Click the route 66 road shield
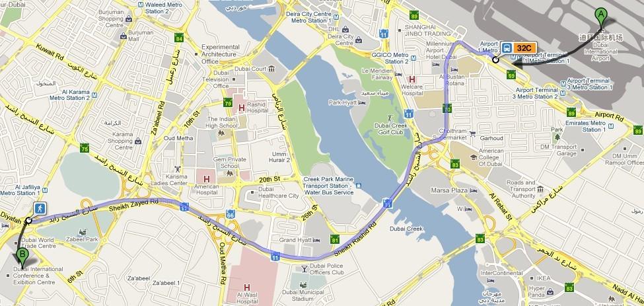Image resolution: width=644 pixels, height=306 pixels. 231,214
